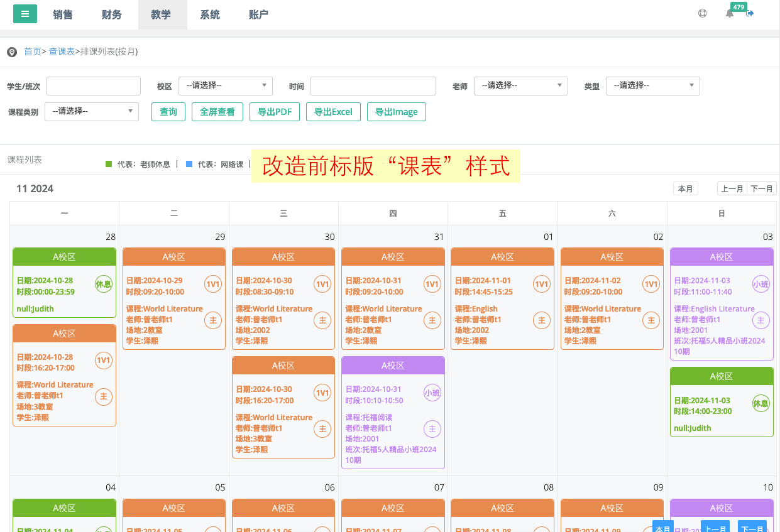Click the 1V1 badge on the 2024-11-01 card
Image resolution: width=780 pixels, height=532 pixels.
(x=542, y=284)
